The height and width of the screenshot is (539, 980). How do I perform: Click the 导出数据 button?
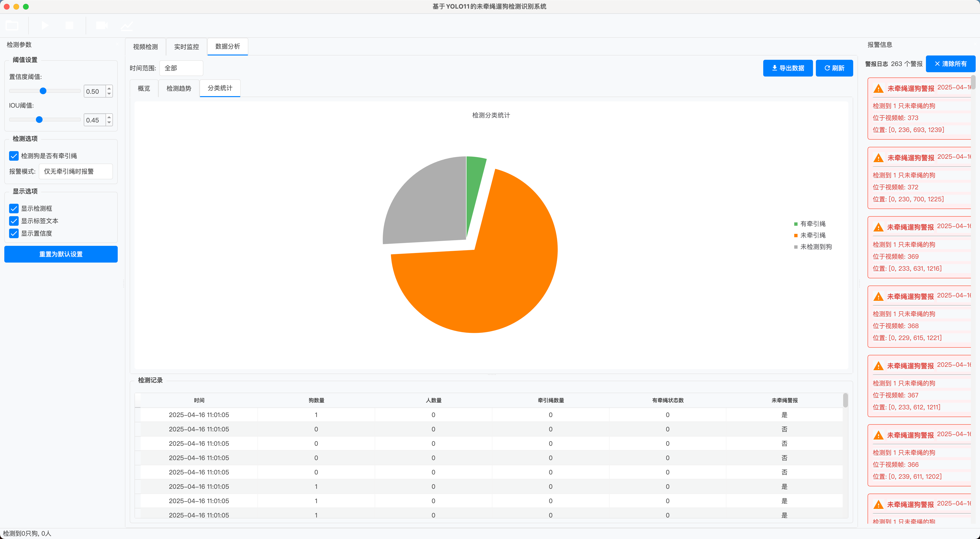point(787,68)
